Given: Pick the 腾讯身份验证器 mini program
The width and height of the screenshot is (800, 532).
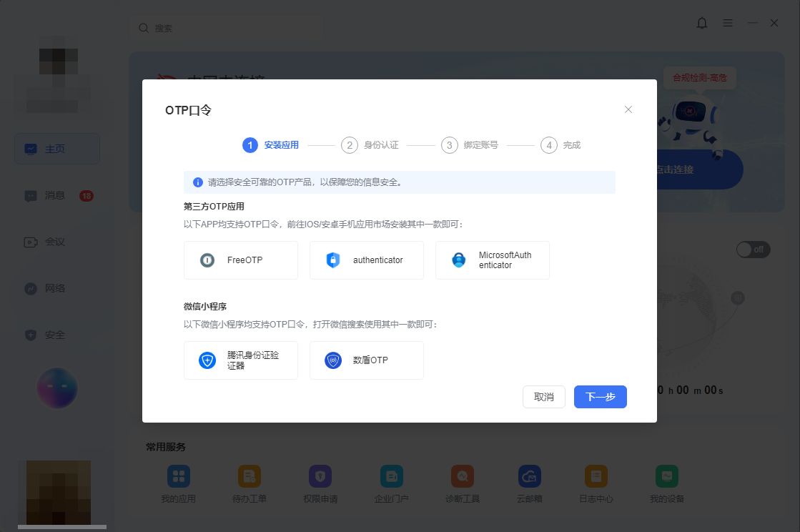Looking at the screenshot, I should [241, 360].
